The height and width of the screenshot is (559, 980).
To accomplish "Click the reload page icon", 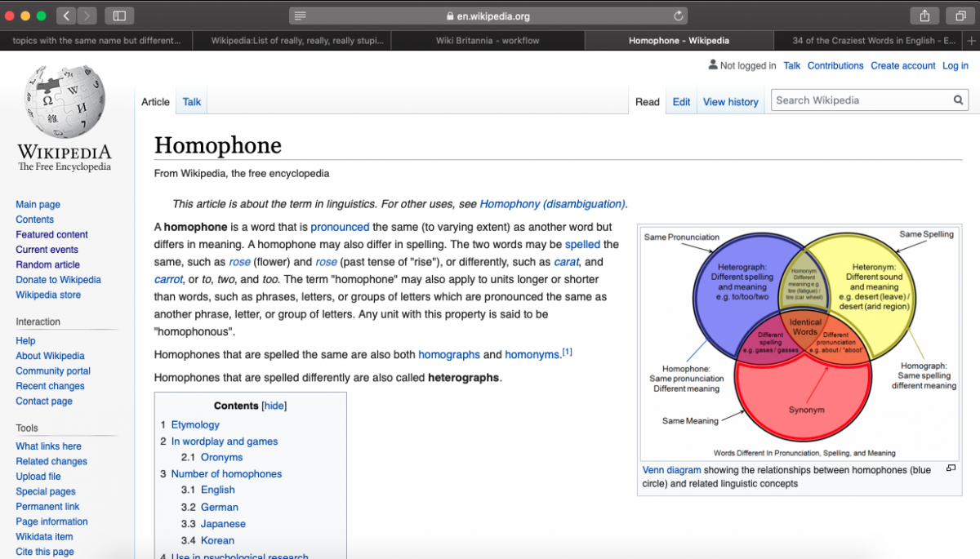I will [678, 16].
